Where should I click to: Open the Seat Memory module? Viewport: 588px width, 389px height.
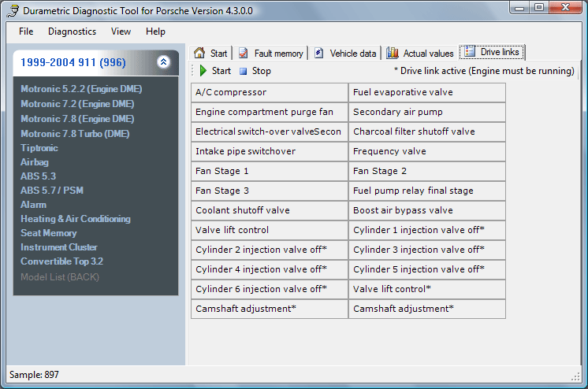(48, 233)
